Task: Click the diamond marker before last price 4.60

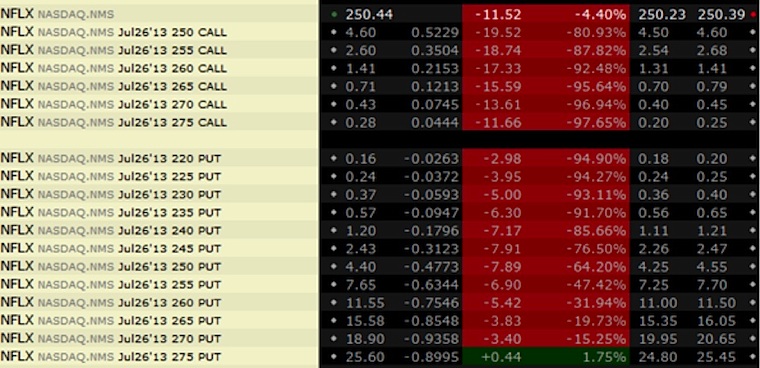Action: click(333, 32)
